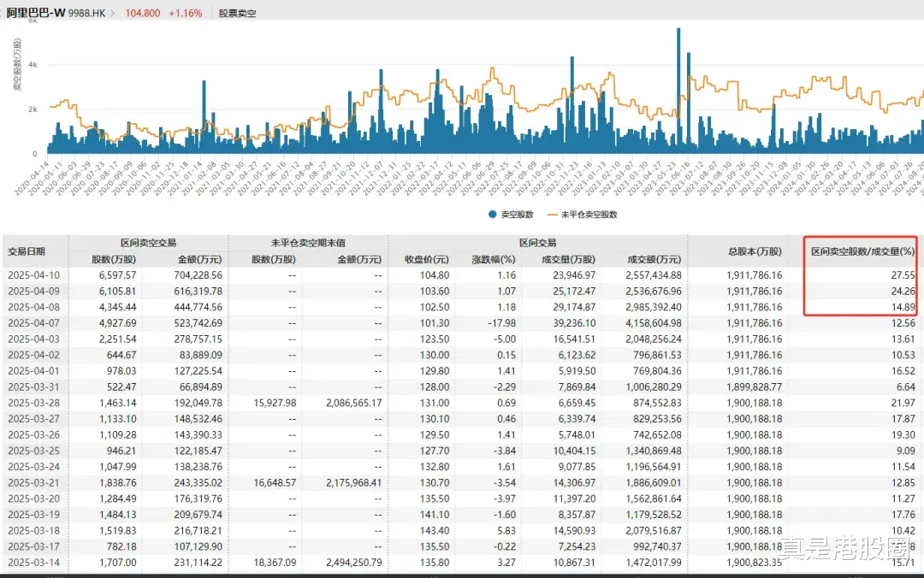Sort by the 总股本(万股) column header
924x578 pixels.
pos(755,251)
